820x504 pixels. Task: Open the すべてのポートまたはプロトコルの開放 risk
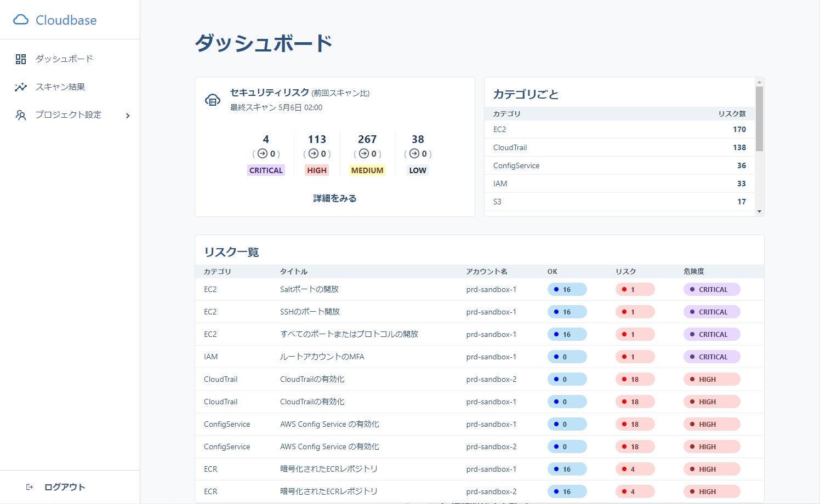tap(480, 334)
